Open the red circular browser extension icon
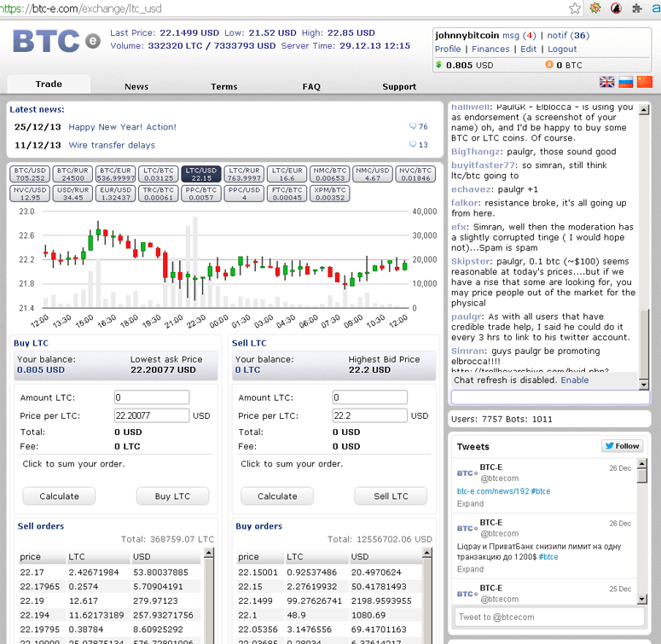 point(616,8)
